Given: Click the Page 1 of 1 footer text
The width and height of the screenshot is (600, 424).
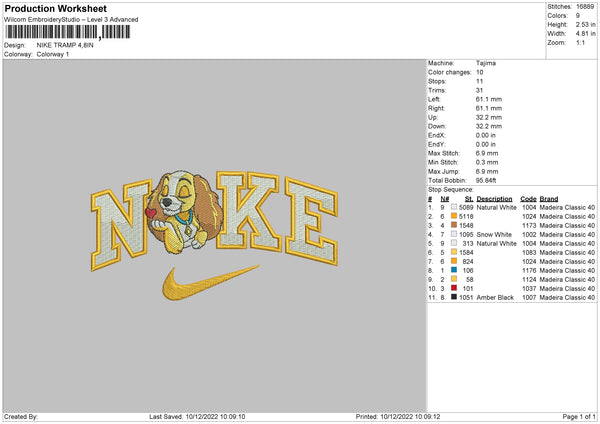Looking at the screenshot, I should point(579,416).
